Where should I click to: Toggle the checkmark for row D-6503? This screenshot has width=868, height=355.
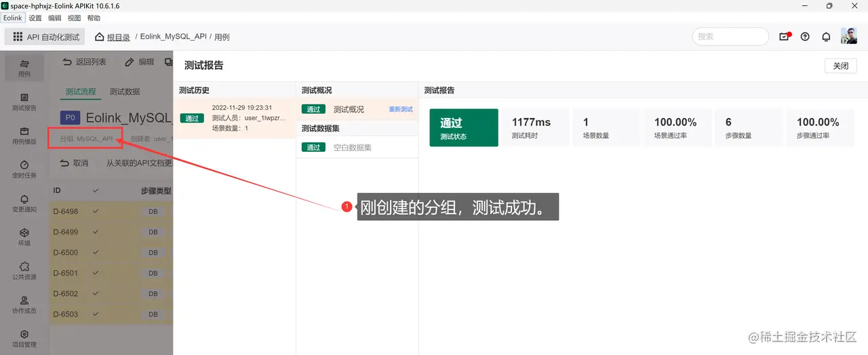pos(96,314)
